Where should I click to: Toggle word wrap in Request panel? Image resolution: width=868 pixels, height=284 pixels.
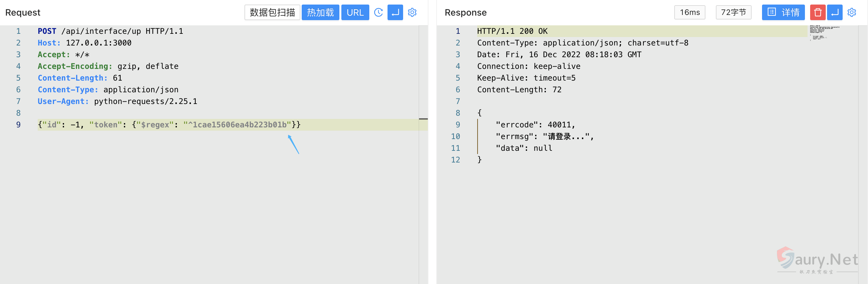(x=395, y=12)
